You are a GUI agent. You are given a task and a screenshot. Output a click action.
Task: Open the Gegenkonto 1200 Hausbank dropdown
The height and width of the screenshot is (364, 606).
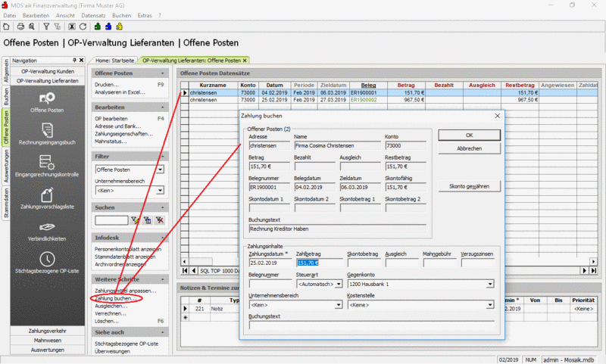tap(490, 284)
